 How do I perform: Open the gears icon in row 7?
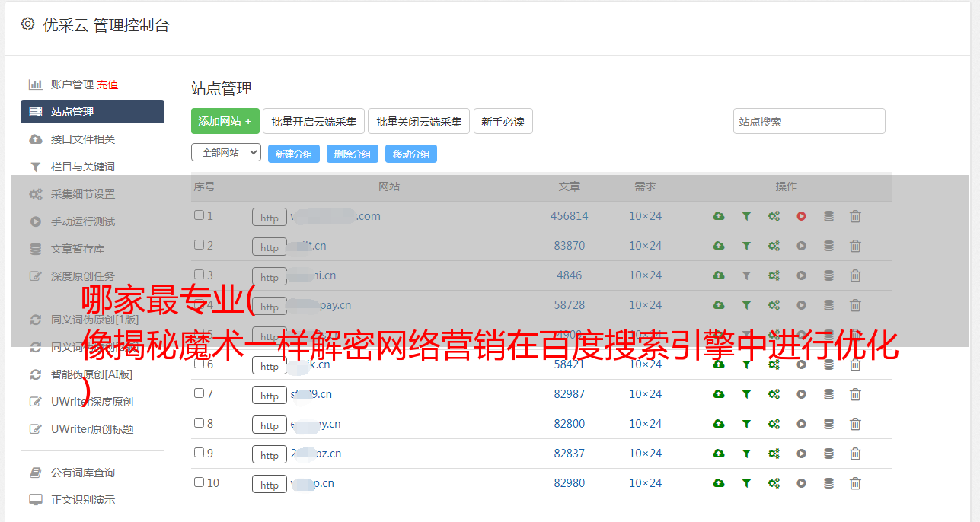(774, 394)
